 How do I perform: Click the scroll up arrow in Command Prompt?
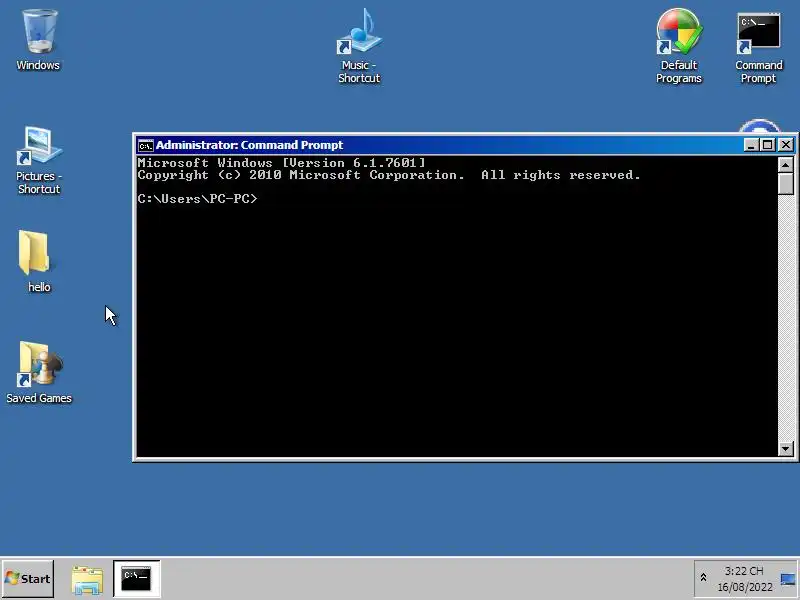786,164
